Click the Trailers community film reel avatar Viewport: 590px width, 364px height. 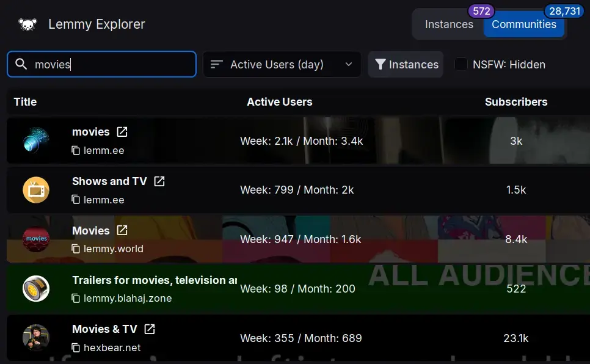(36, 289)
